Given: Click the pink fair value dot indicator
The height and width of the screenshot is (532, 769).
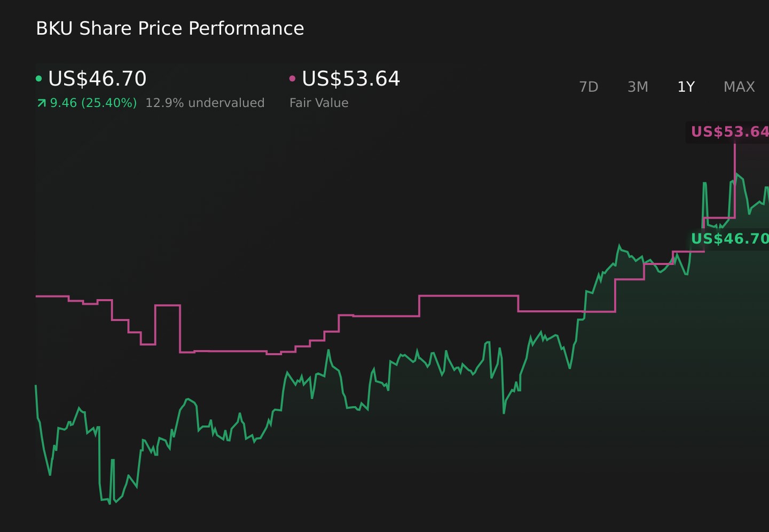Looking at the screenshot, I should coord(292,79).
